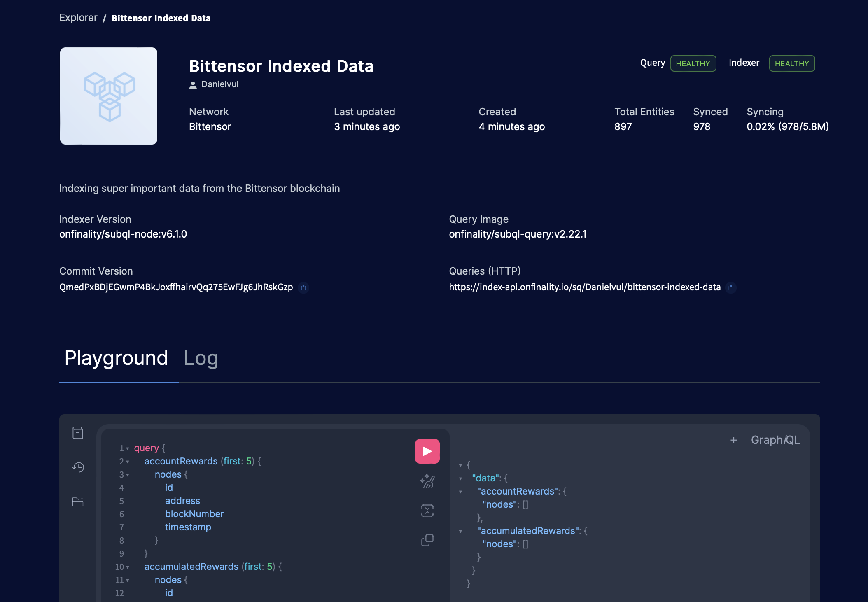Image resolution: width=868 pixels, height=602 pixels.
Task: Click the Query HEALTHY status badge
Action: [693, 63]
